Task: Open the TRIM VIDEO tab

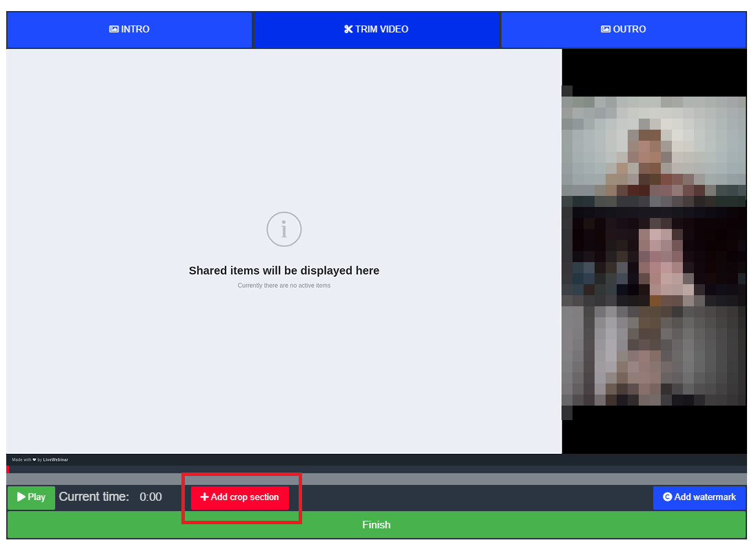Action: click(377, 29)
